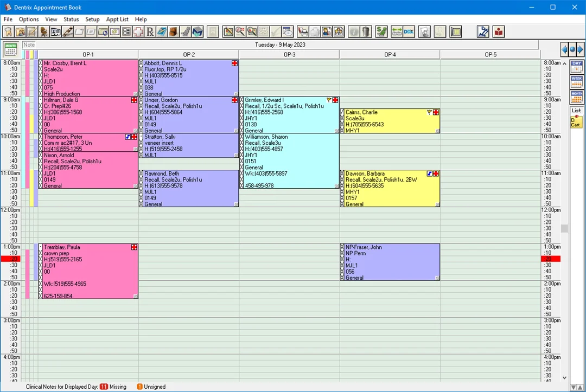Open the Setup menu

pyautogui.click(x=92, y=20)
